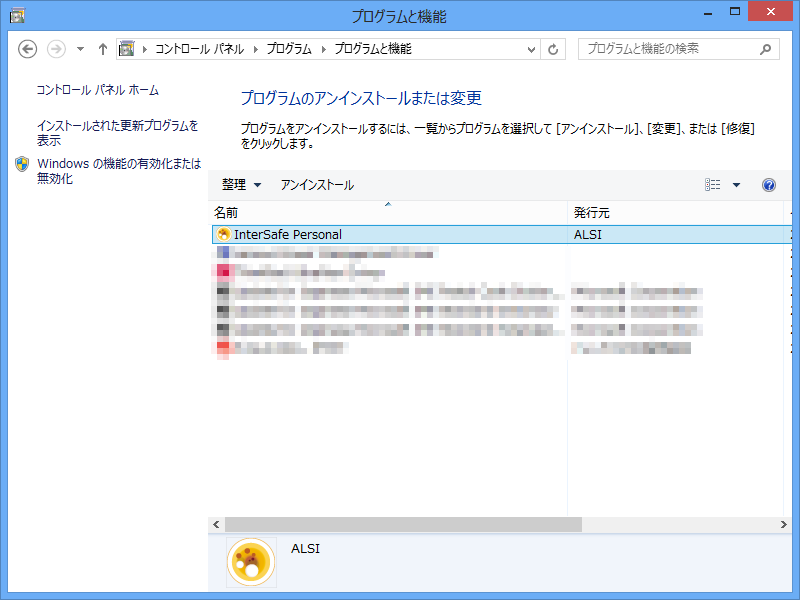Open インストールされた更新プログラムを表示 link

click(117, 133)
